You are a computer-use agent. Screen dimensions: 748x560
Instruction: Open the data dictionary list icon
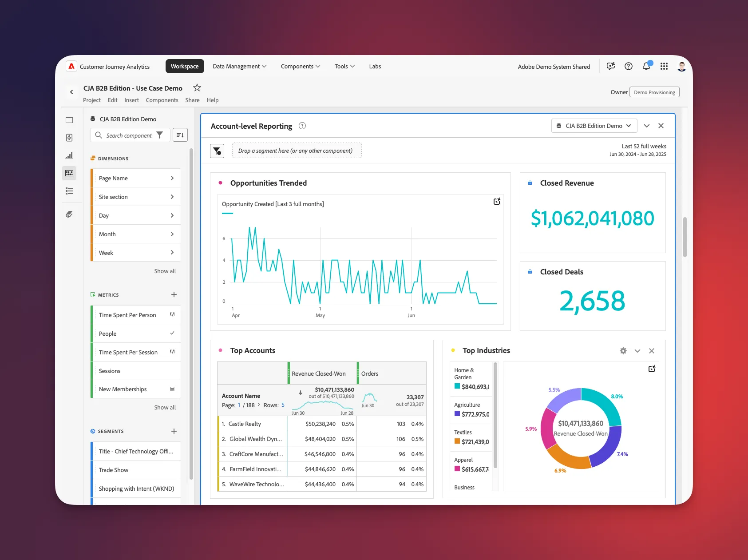coord(69,191)
